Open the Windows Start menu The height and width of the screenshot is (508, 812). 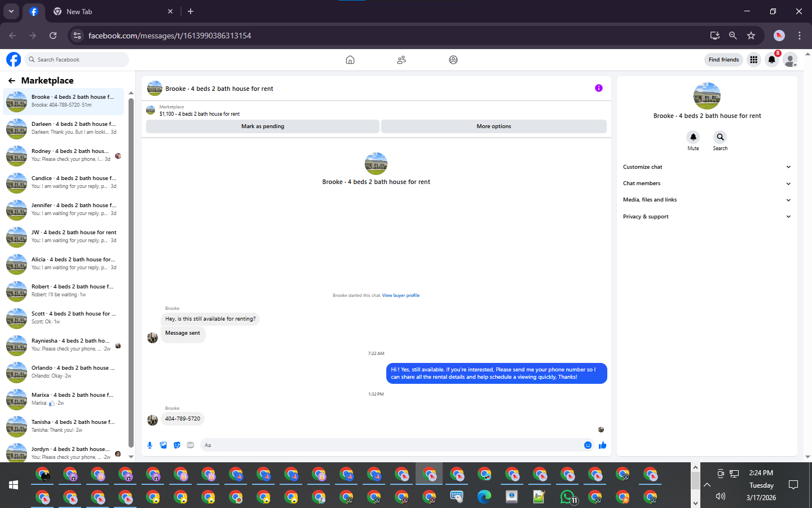(14, 485)
